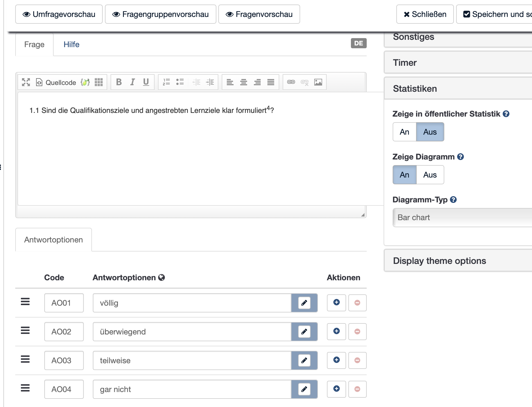The image size is (532, 407).
Task: Edit the 'völlig' answer with pencil icon
Action: (x=304, y=303)
